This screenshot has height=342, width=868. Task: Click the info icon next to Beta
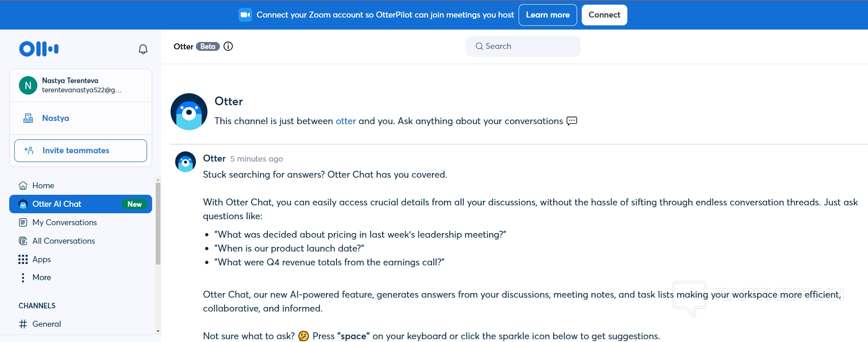(x=228, y=46)
